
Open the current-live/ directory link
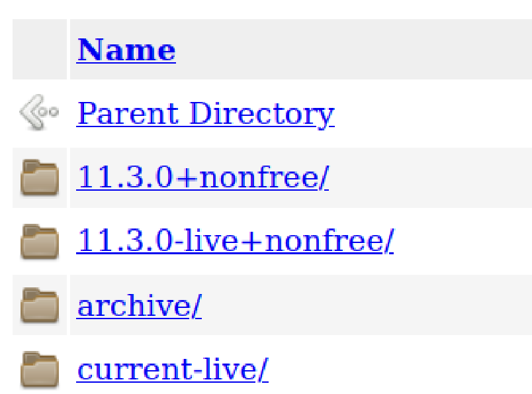tap(172, 369)
